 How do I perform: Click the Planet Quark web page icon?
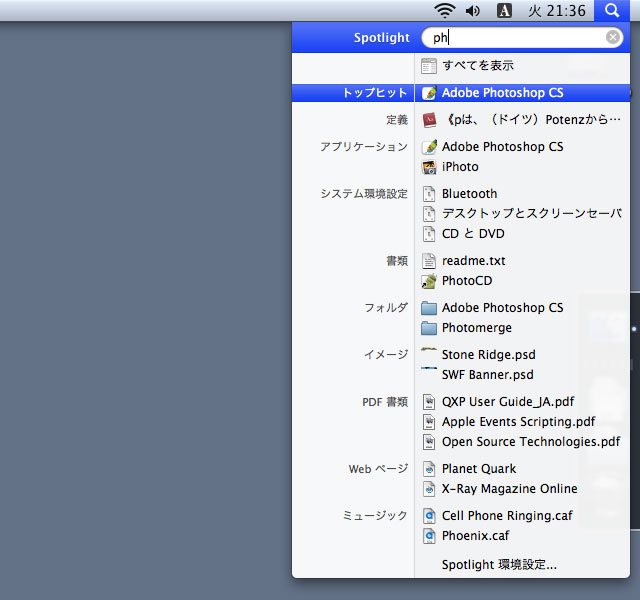[x=429, y=469]
